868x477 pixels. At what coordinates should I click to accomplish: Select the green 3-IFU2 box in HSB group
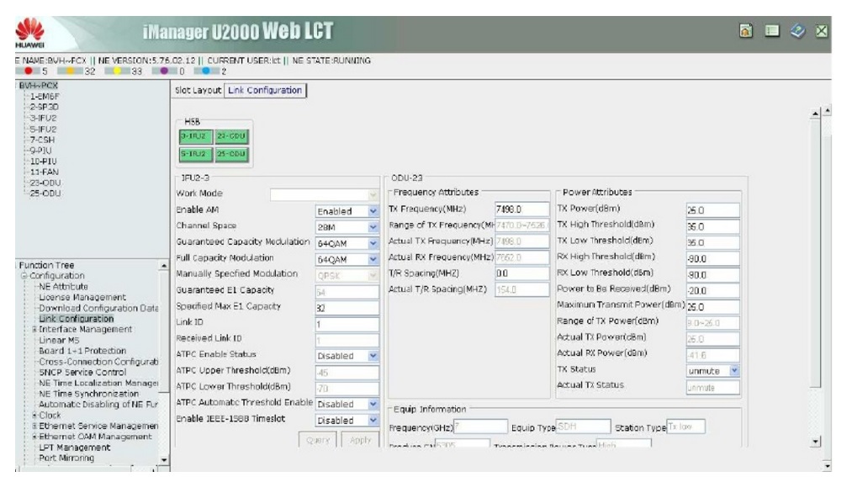point(195,136)
